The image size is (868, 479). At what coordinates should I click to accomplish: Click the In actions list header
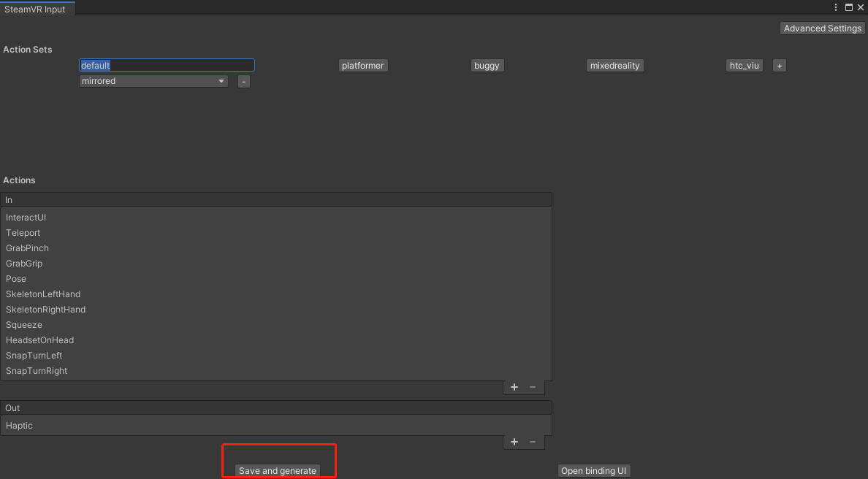tap(276, 199)
